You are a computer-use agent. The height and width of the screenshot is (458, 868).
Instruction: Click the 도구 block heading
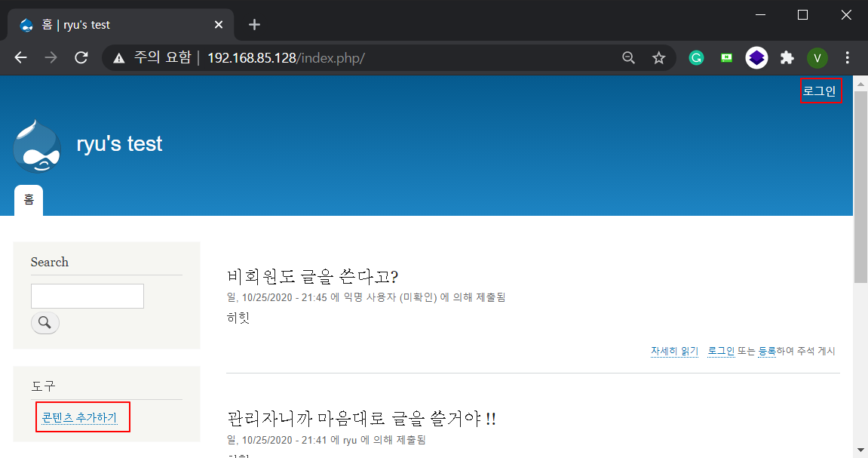(43, 386)
